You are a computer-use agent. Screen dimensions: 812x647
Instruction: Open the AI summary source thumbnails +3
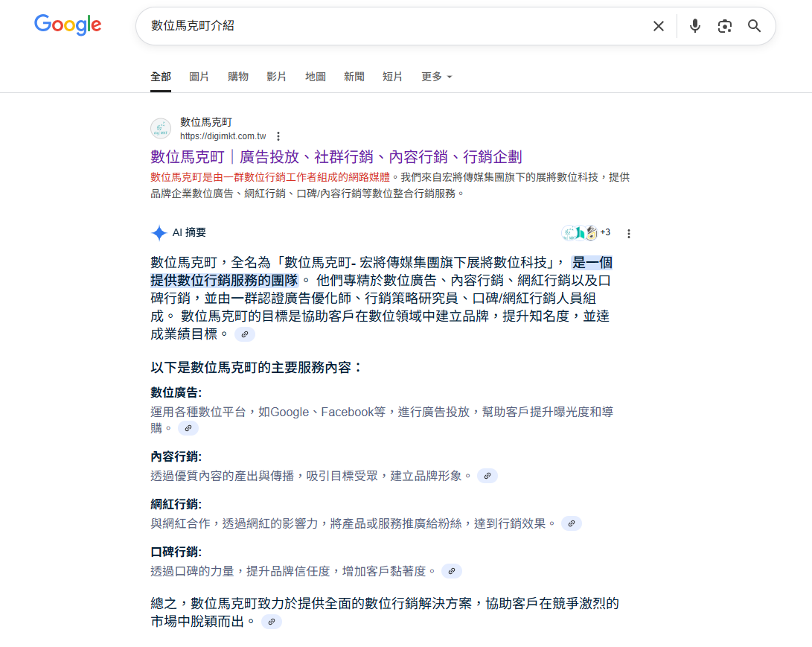point(586,232)
